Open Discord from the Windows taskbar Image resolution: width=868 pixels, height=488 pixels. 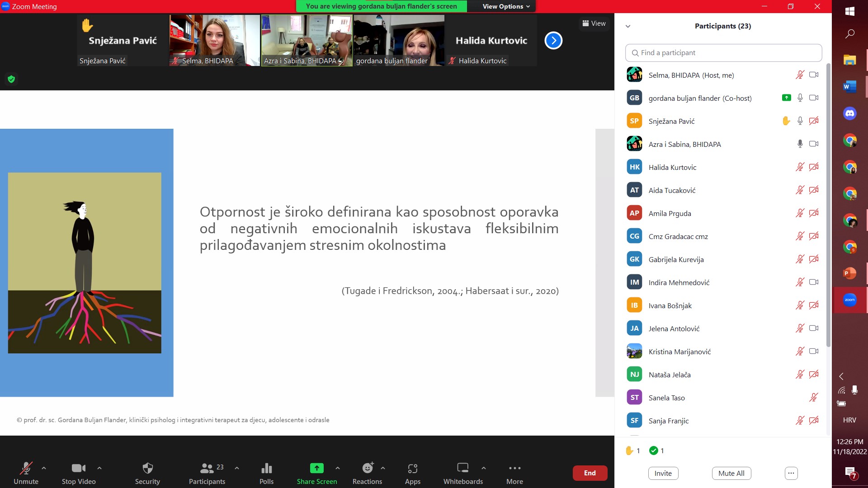click(849, 113)
